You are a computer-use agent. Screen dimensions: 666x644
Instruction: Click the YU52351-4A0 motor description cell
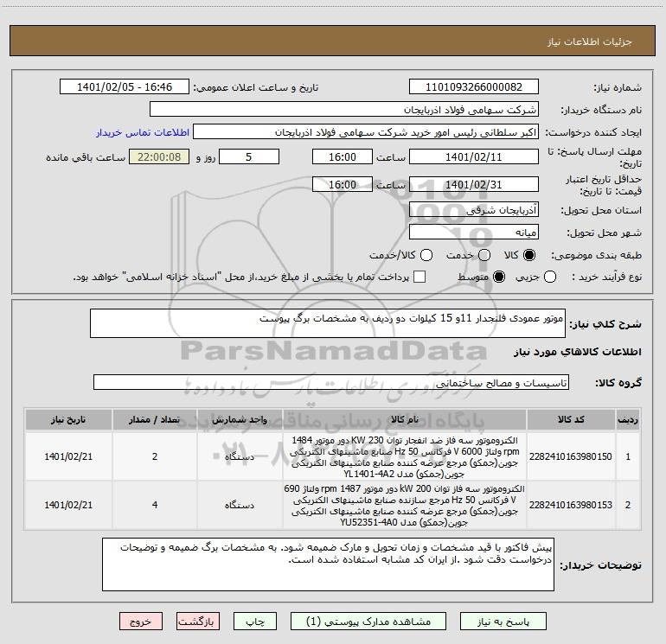pyautogui.click(x=405, y=505)
